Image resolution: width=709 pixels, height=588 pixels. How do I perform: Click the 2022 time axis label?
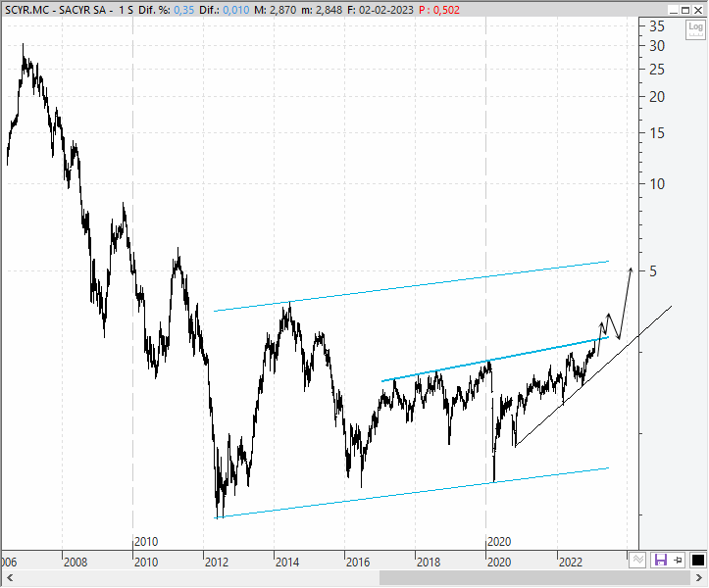point(570,563)
